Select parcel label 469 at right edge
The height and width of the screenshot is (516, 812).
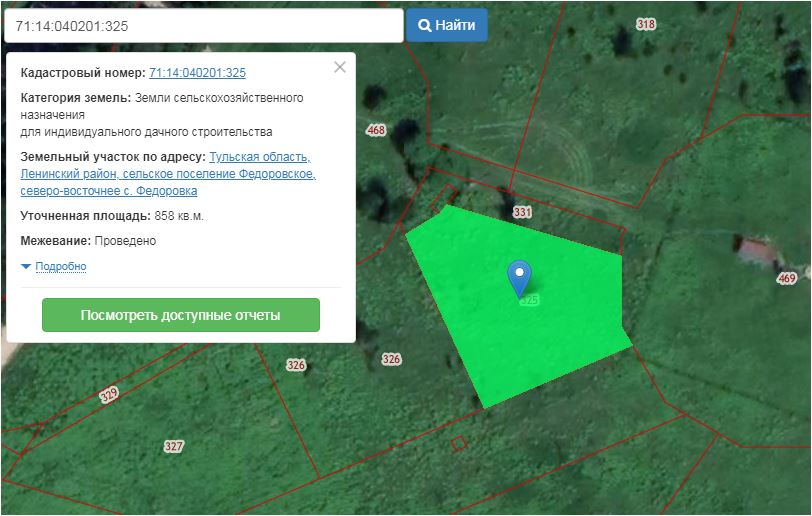coord(787,279)
